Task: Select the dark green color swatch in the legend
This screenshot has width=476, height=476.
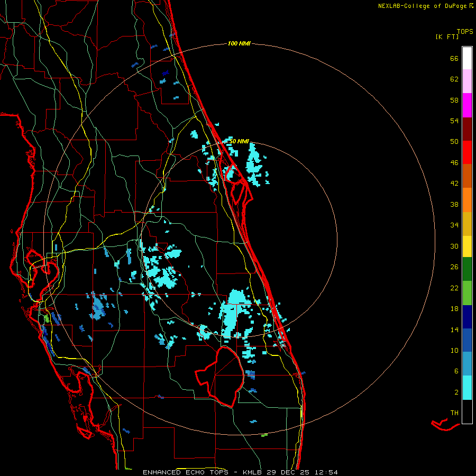Action: 467,269
